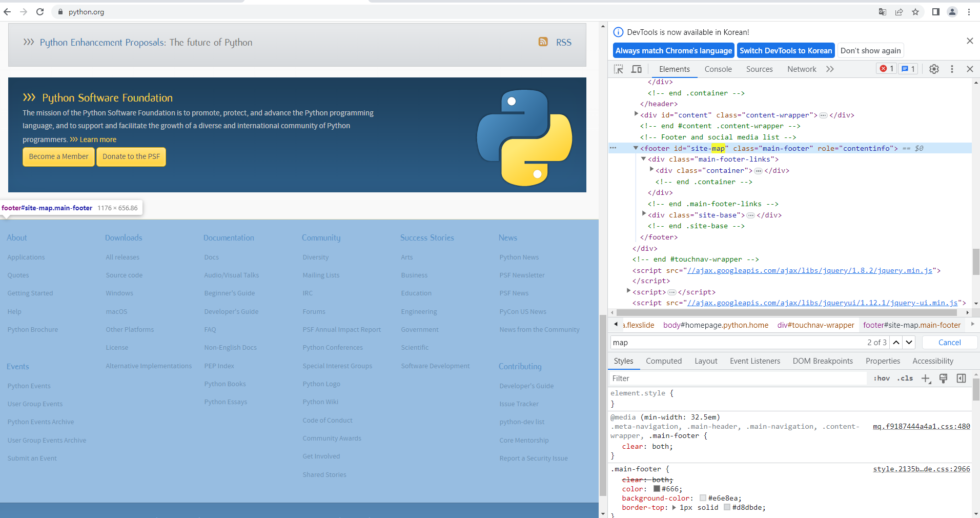Open the issues badge showing 1 message
Viewport: 980px width, 518px height.
point(908,69)
